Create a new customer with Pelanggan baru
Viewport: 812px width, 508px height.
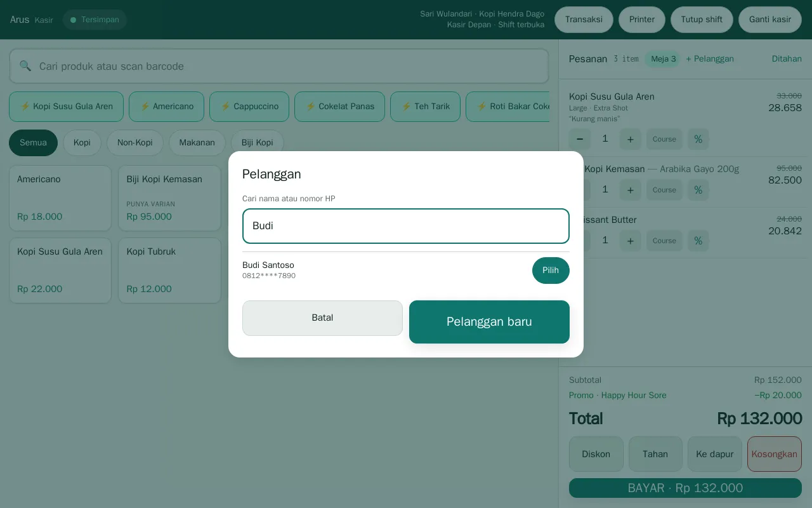coord(489,322)
